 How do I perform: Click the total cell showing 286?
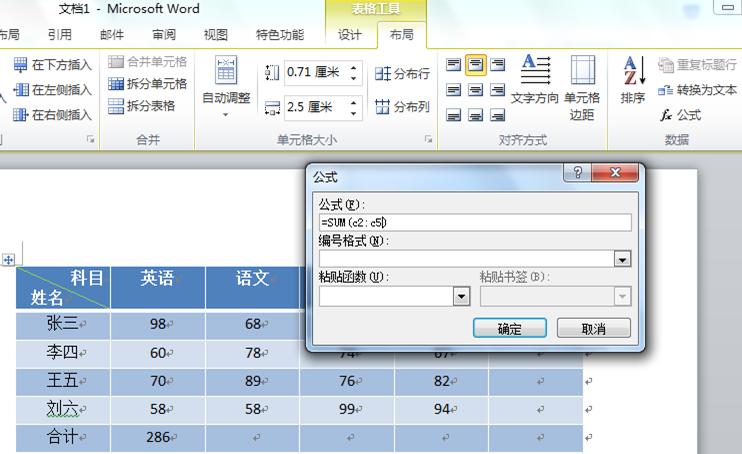click(x=158, y=437)
